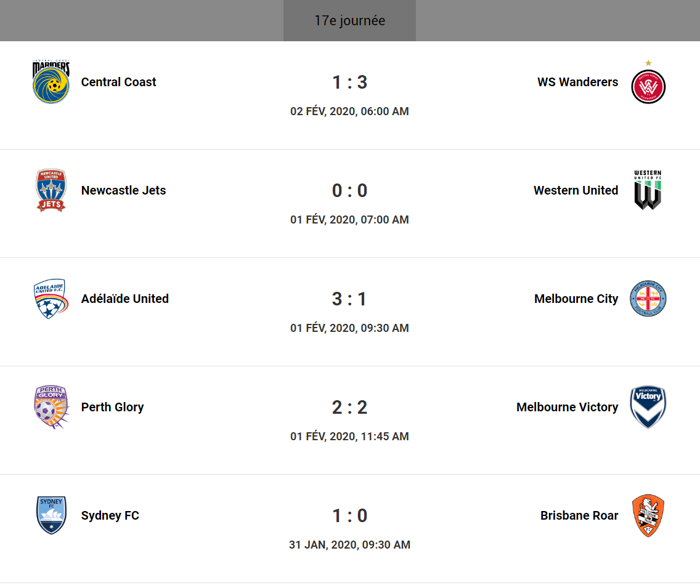
Task: Open the Brisbane Roar team name link
Action: [579, 516]
